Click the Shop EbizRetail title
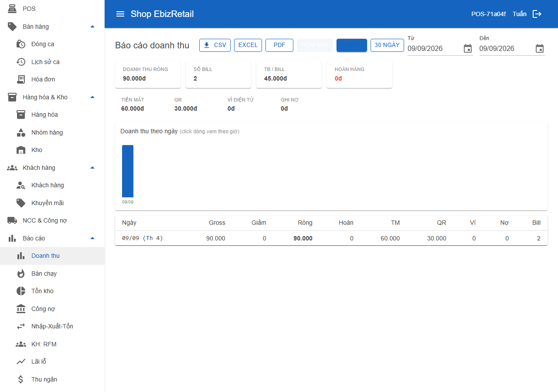 click(162, 14)
